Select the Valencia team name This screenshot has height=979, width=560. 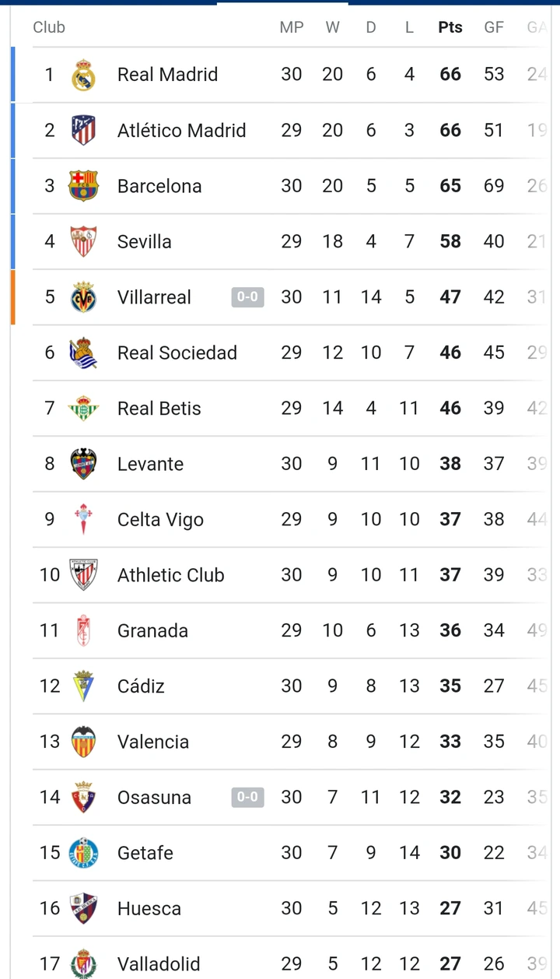(x=152, y=742)
